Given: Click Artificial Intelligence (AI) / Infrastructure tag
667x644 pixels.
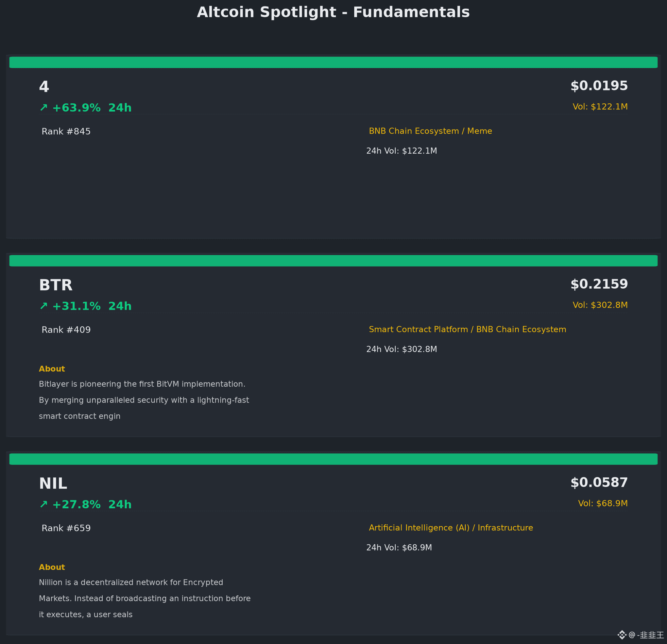Looking at the screenshot, I should tap(451, 528).
